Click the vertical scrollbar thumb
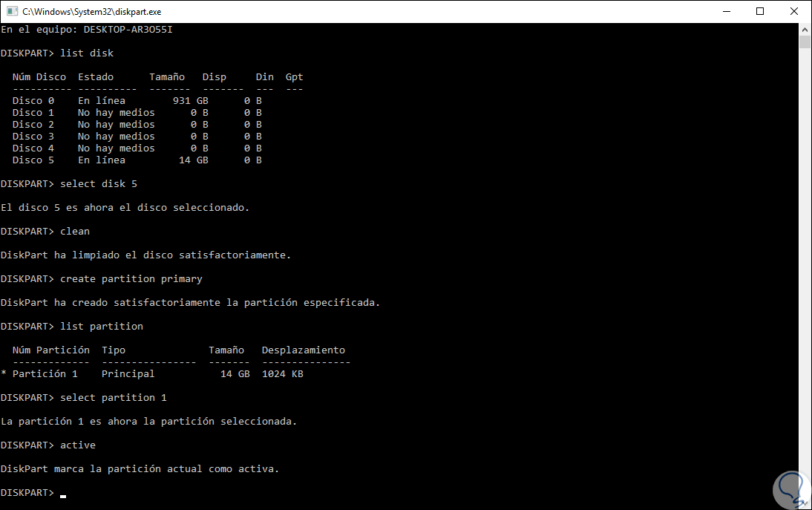 tap(805, 42)
